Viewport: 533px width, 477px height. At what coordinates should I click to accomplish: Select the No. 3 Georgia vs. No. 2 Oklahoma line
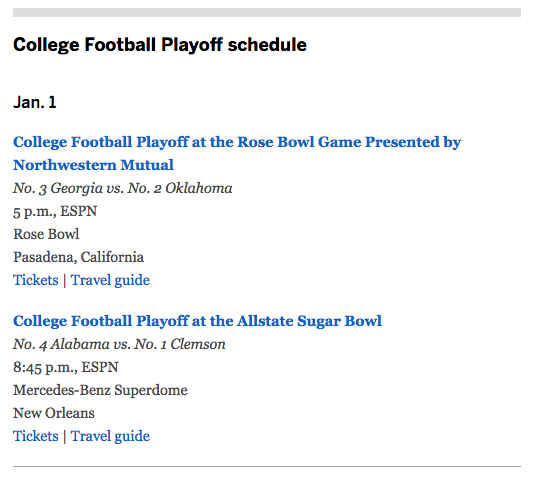click(123, 189)
